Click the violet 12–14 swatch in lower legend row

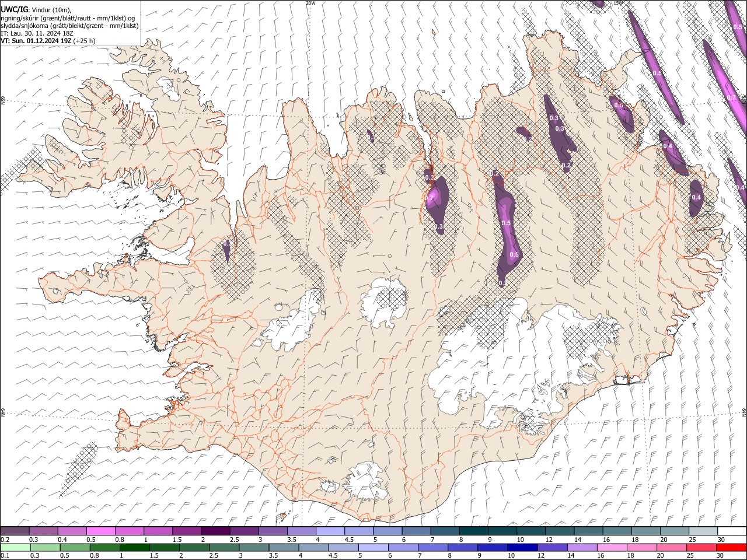(552, 547)
